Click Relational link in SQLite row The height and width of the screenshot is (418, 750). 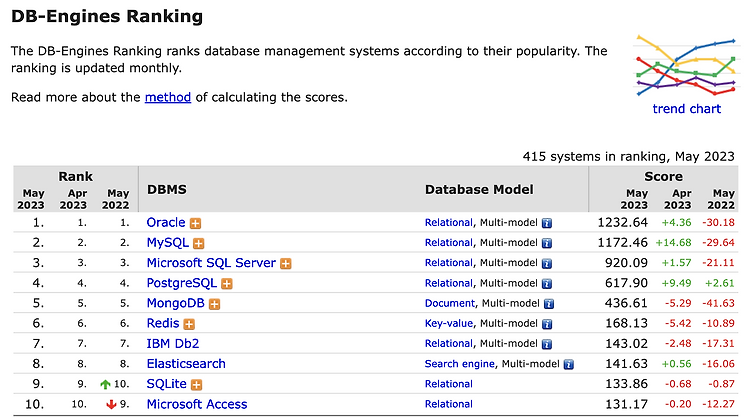point(449,384)
